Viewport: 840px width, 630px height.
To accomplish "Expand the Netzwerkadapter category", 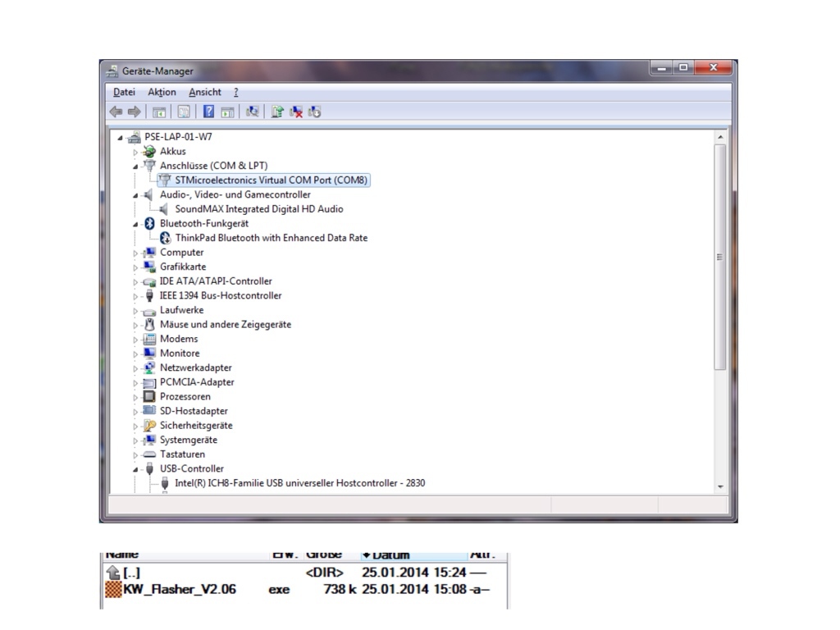I will coord(136,368).
